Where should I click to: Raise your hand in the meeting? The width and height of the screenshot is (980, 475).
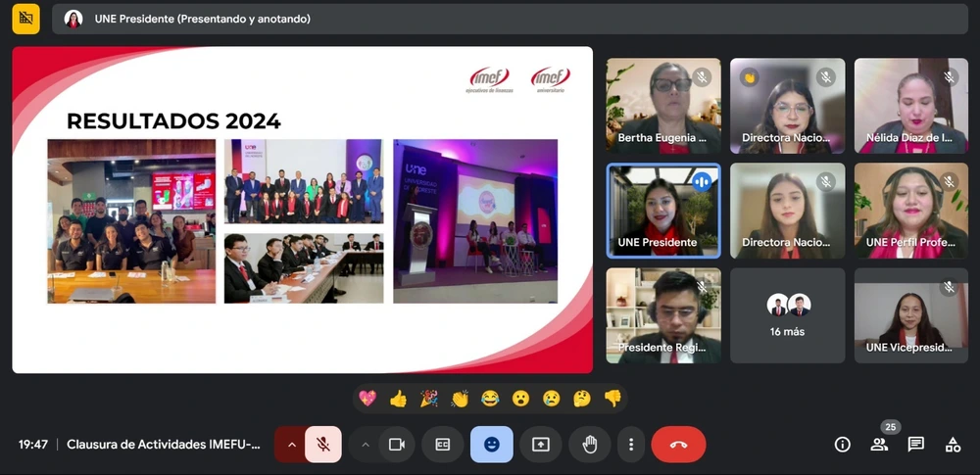589,444
